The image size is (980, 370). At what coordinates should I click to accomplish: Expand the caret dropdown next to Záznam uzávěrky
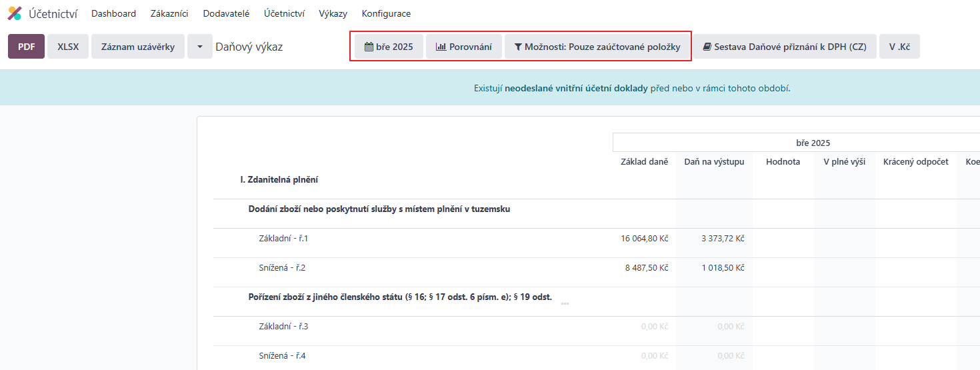pos(200,47)
